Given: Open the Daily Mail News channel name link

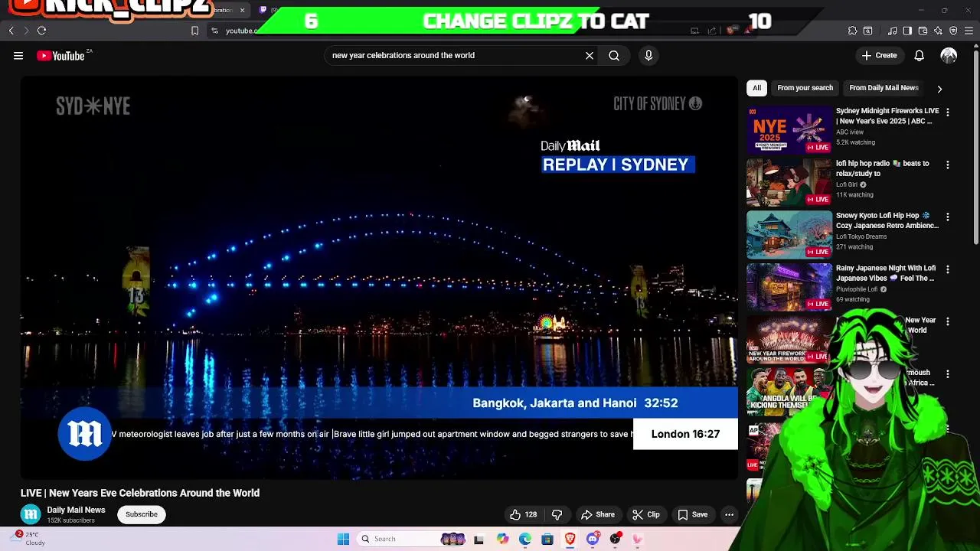Looking at the screenshot, I should [76, 510].
